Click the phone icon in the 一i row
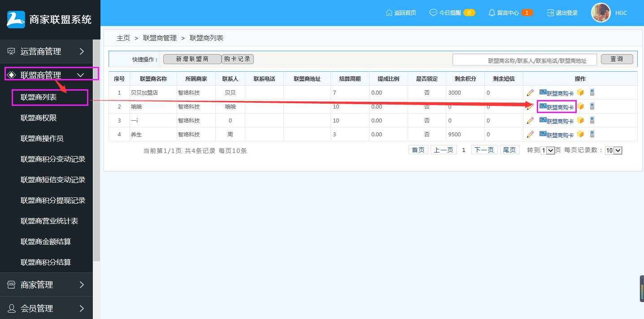Image resolution: width=644 pixels, height=319 pixels. tap(592, 120)
